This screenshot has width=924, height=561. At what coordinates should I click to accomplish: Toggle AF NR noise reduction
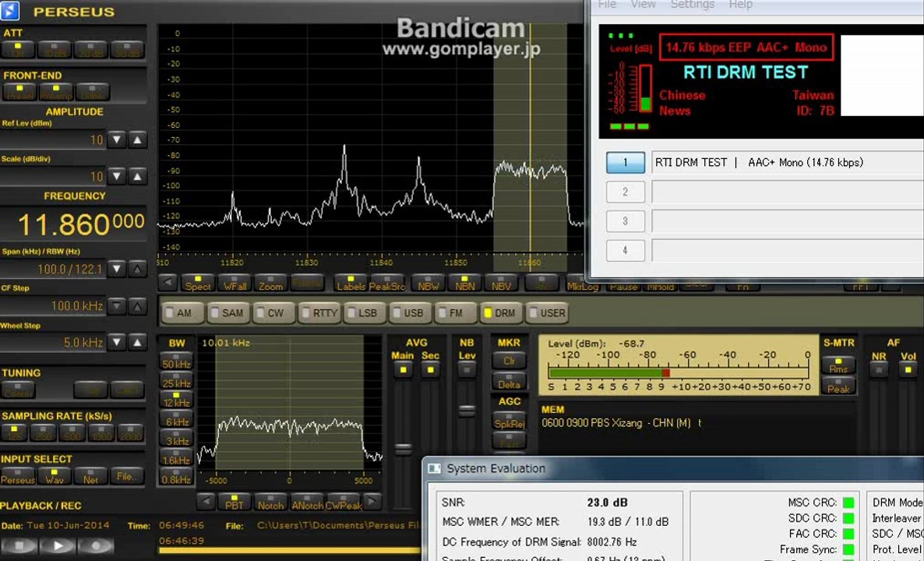click(880, 369)
